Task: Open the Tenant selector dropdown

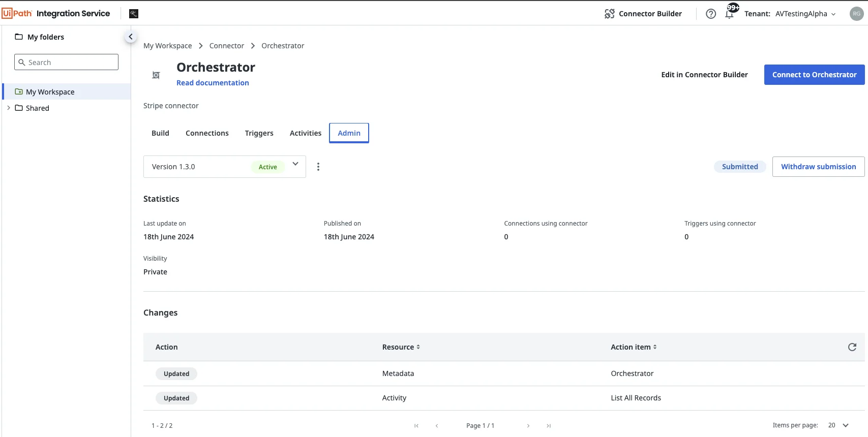Action: pos(805,14)
